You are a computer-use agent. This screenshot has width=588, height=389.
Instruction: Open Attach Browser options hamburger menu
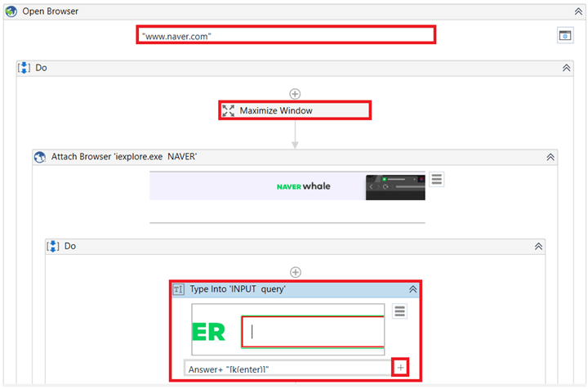coord(436,179)
